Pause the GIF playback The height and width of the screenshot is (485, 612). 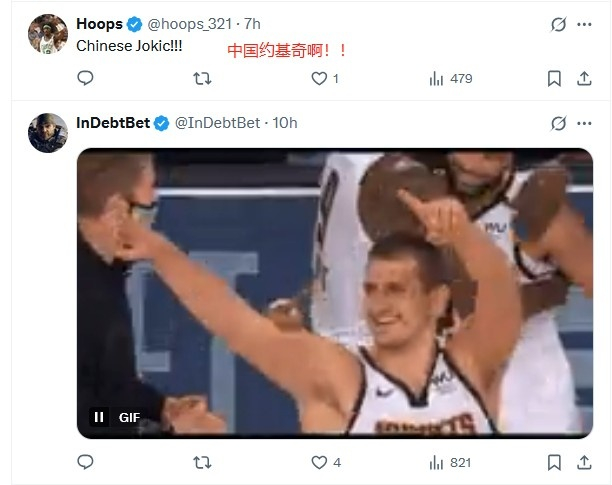(99, 417)
